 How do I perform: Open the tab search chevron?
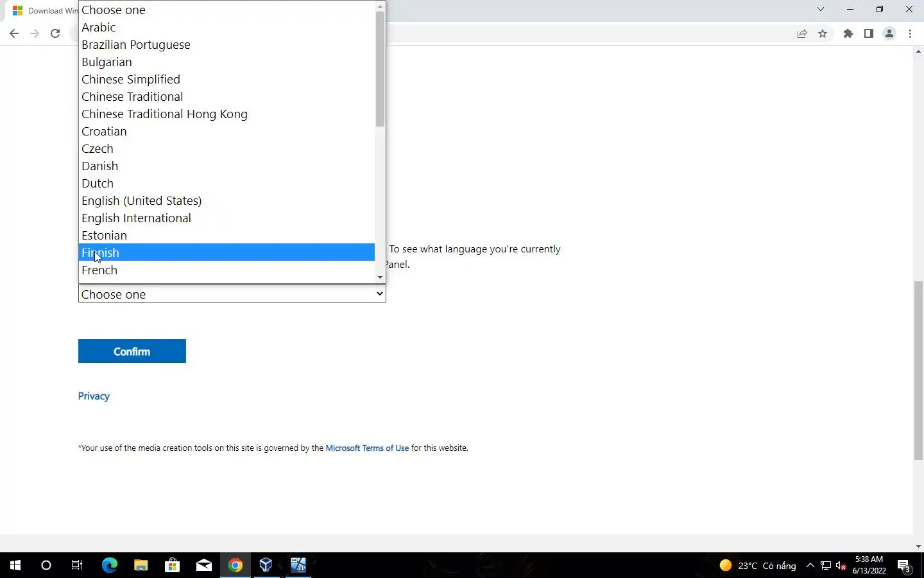[x=821, y=10]
